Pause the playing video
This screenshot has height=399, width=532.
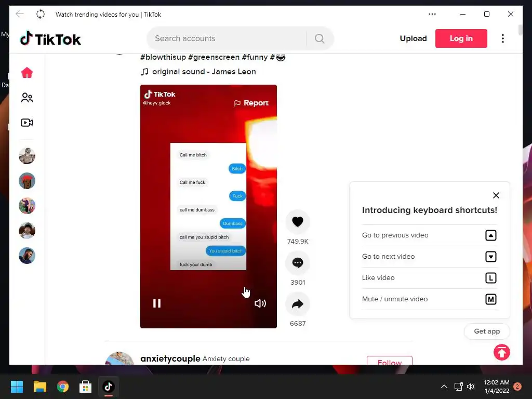[157, 303]
